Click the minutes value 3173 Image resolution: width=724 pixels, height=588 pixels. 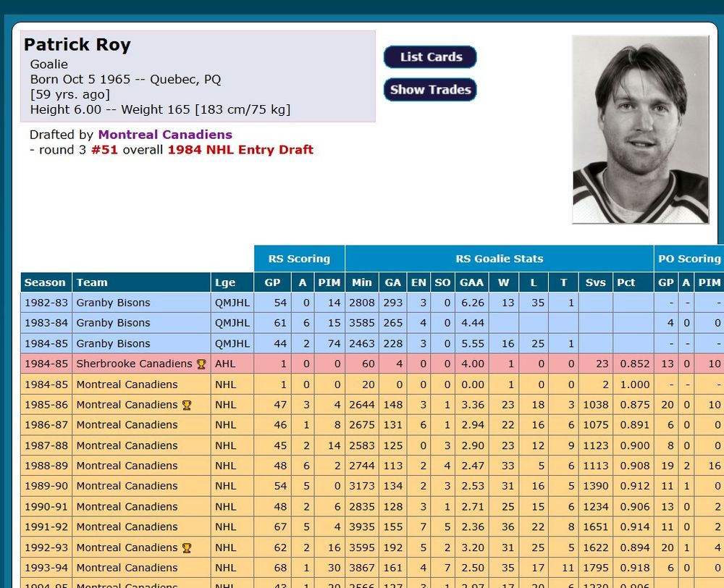(x=362, y=486)
